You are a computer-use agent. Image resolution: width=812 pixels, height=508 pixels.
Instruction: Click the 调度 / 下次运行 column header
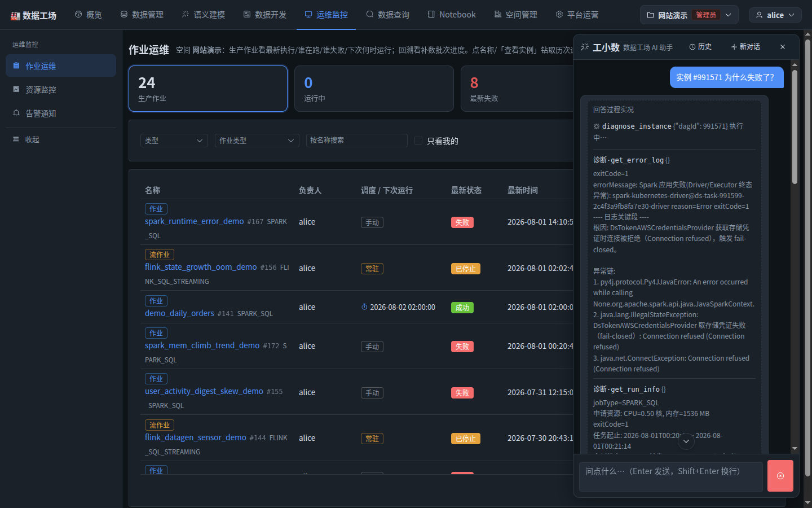pos(387,190)
